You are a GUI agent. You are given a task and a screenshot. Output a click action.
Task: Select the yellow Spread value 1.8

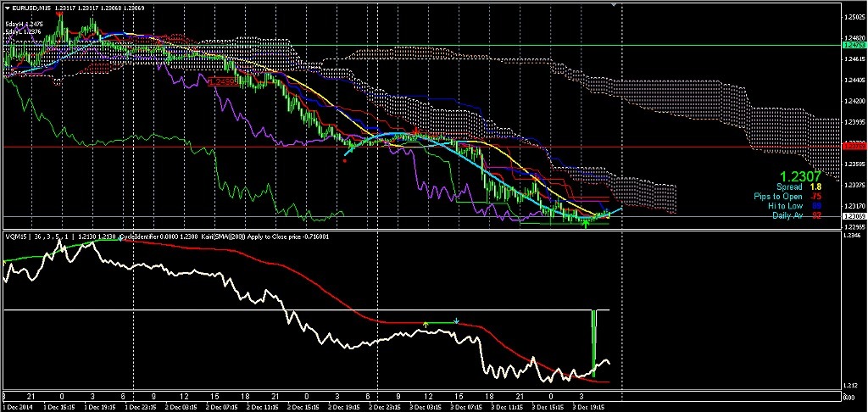[815, 187]
